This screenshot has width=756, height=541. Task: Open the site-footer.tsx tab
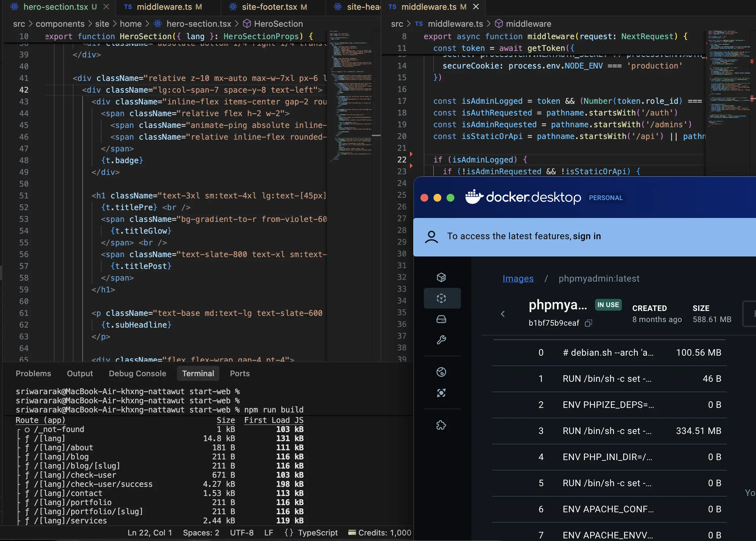coord(274,7)
